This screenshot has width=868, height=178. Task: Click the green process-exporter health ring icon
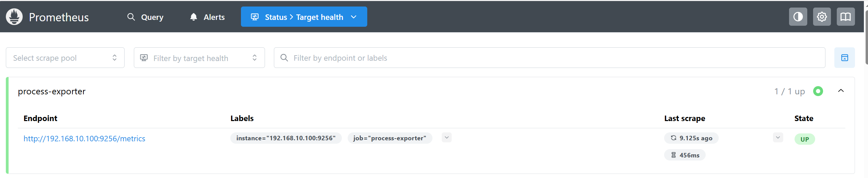click(818, 91)
